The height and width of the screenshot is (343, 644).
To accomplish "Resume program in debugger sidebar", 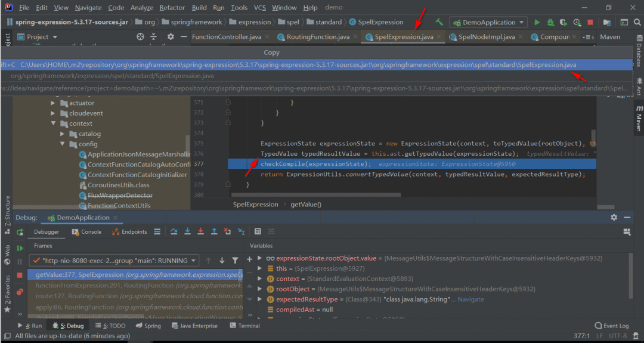I will point(20,248).
